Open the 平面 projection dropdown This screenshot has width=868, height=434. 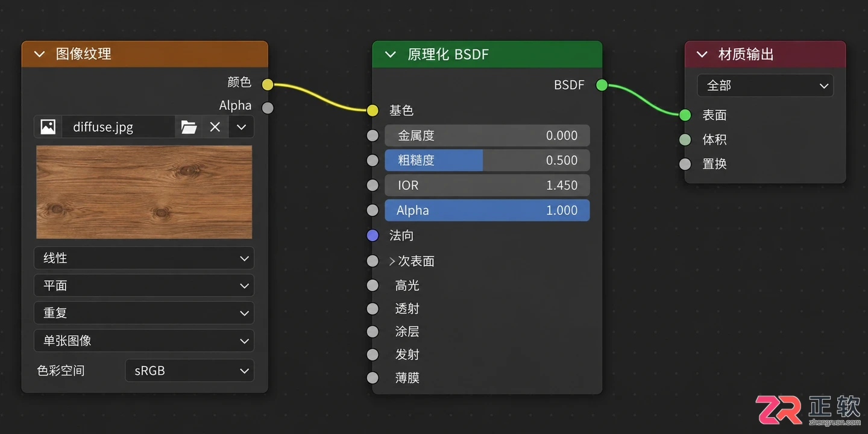pos(144,286)
